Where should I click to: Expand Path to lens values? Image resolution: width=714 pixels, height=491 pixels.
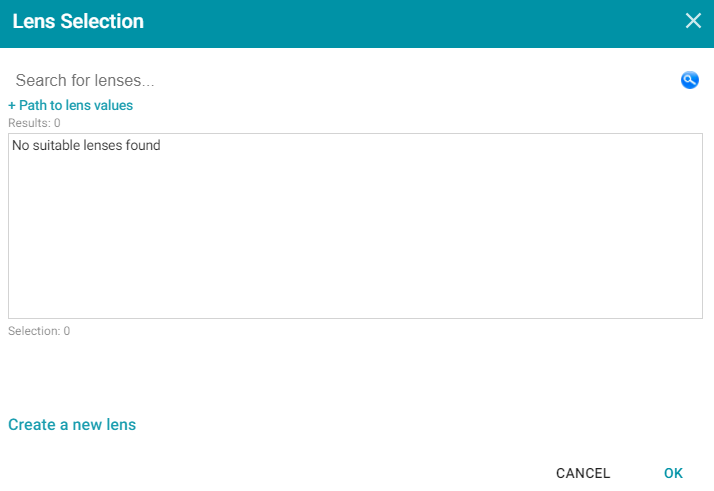tap(71, 105)
